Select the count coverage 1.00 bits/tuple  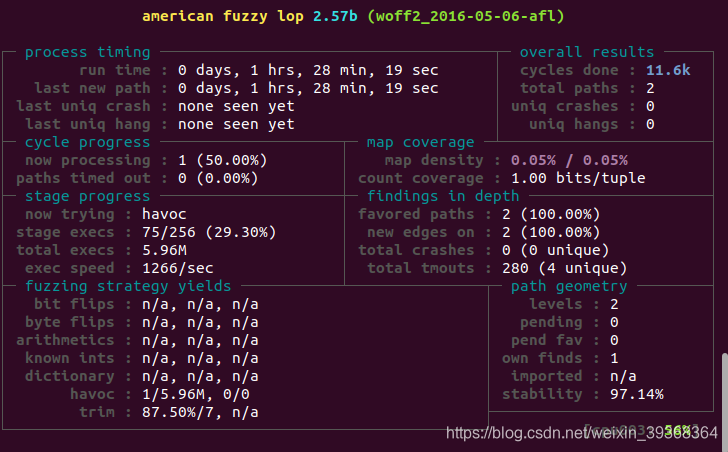(578, 179)
